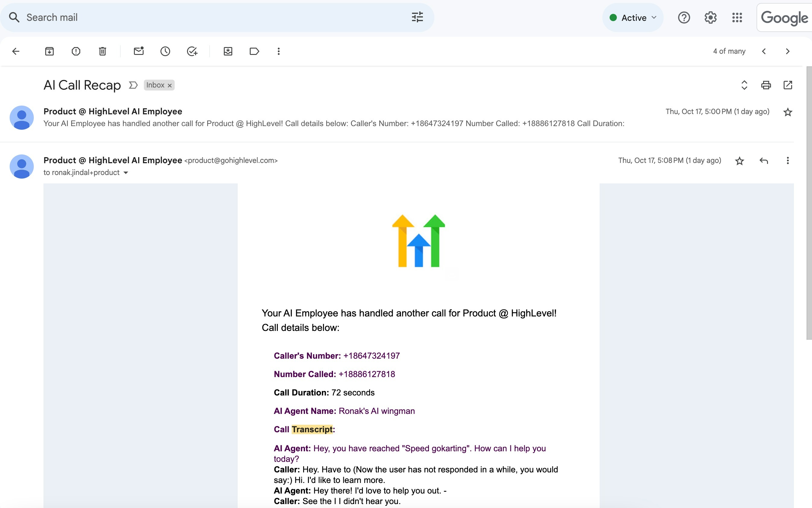Open the message's three-dot More menu

[x=788, y=160]
